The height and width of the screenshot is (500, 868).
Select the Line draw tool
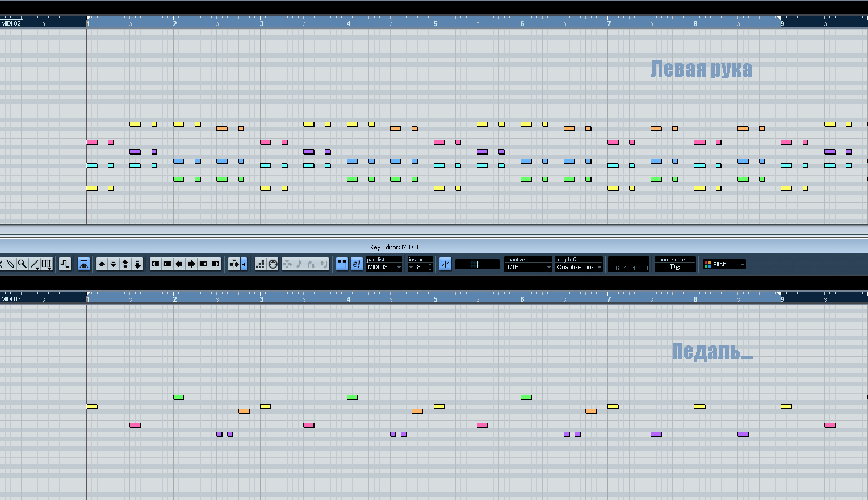click(x=35, y=264)
